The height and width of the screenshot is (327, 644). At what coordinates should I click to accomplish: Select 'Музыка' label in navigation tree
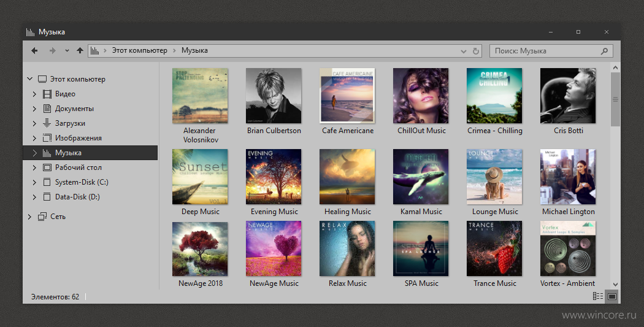pyautogui.click(x=68, y=153)
